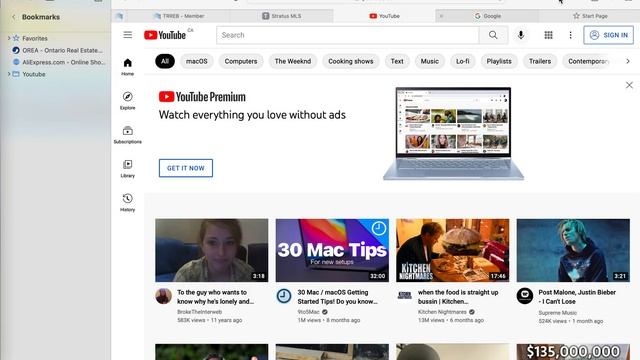
Task: Open Subscriptions in the sidebar
Action: 127,135
